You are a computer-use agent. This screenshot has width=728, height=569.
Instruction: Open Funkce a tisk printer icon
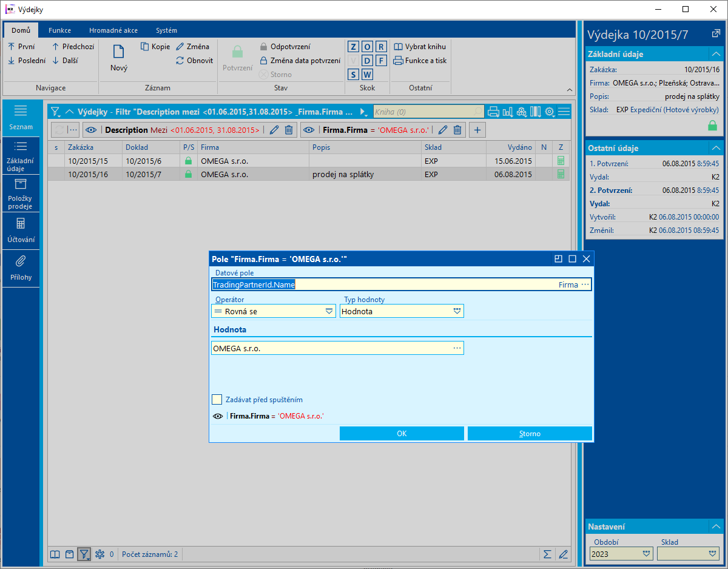398,61
